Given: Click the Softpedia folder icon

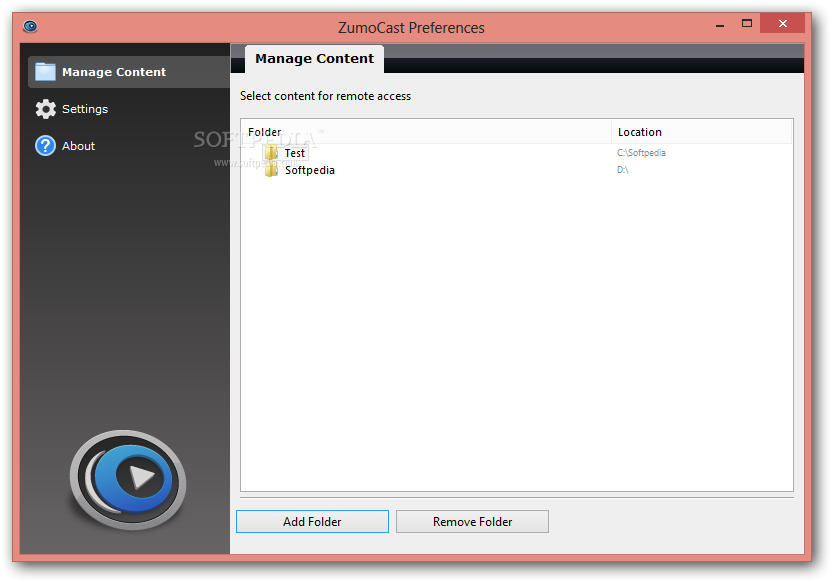Looking at the screenshot, I should [271, 170].
